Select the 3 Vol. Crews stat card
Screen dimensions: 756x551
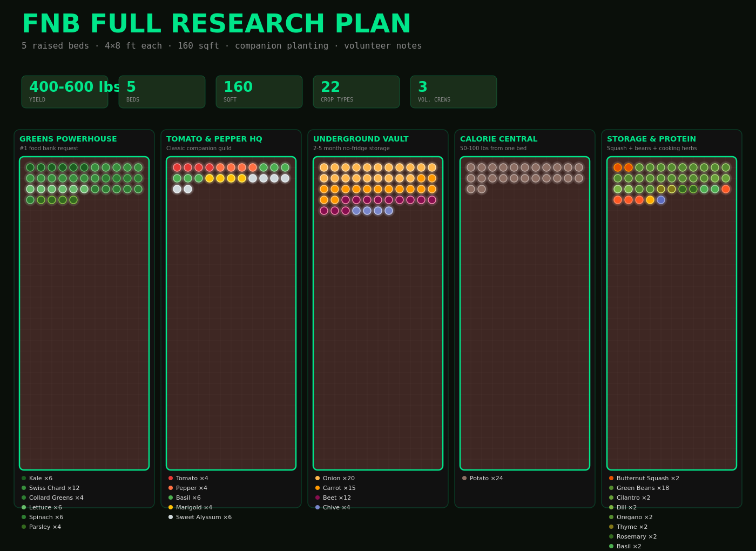454,92
